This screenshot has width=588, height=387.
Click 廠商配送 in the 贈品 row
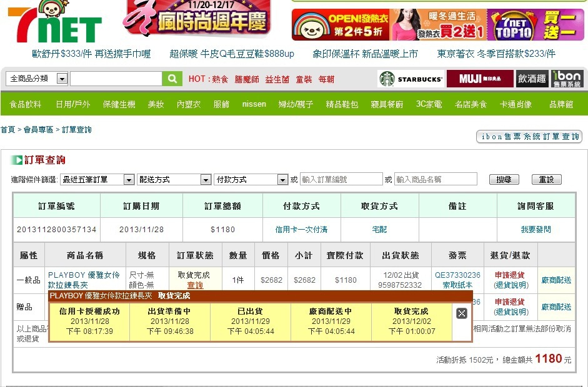pos(557,307)
